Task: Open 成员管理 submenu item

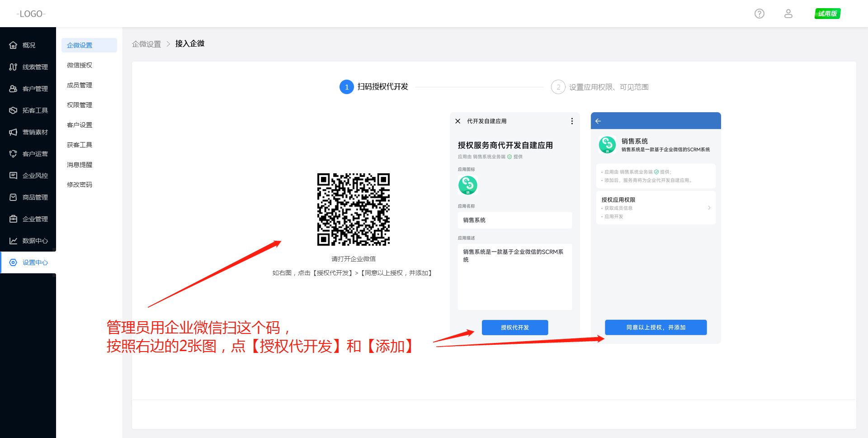Action: pos(80,85)
